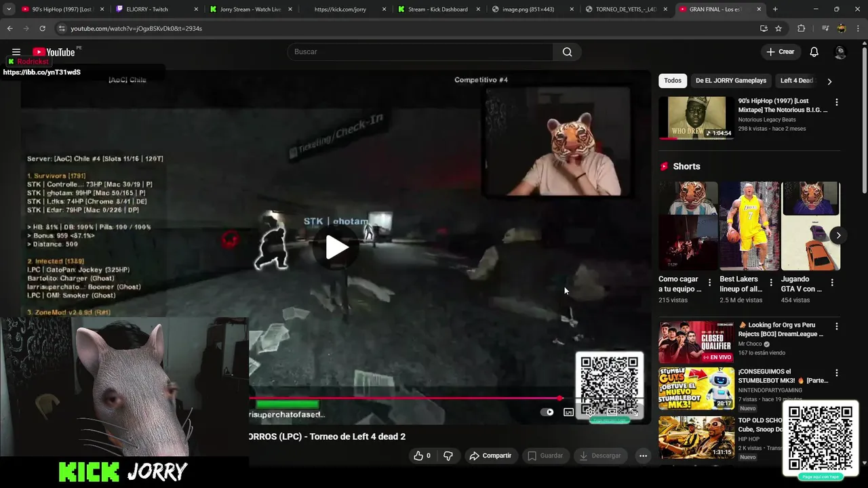Focus the Buscar search field
The image size is (868, 488).
point(420,52)
